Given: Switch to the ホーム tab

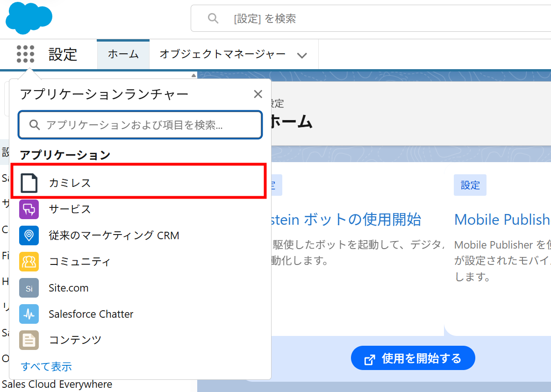Looking at the screenshot, I should pos(123,54).
